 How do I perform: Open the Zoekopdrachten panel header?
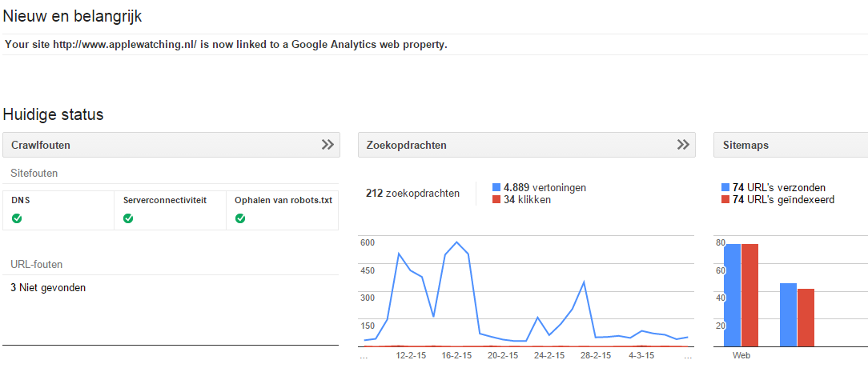click(526, 145)
